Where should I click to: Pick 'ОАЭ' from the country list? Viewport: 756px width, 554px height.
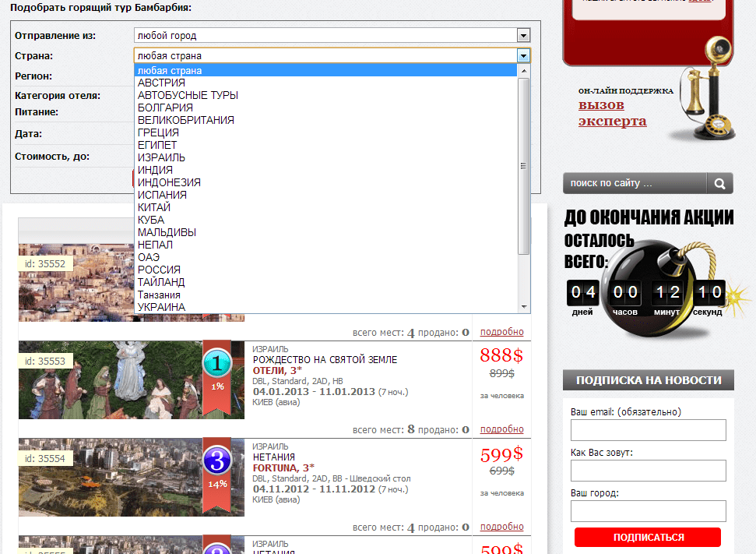pos(325,258)
